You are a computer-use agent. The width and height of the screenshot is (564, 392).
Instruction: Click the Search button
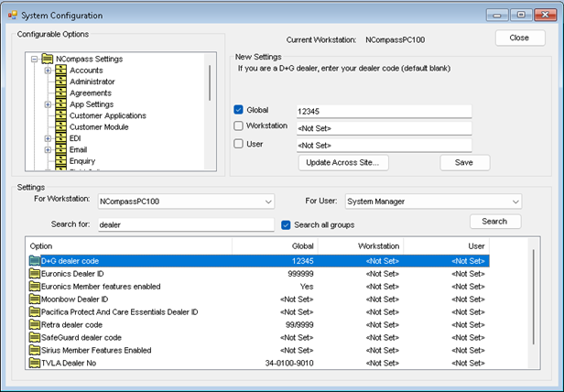pyautogui.click(x=495, y=222)
